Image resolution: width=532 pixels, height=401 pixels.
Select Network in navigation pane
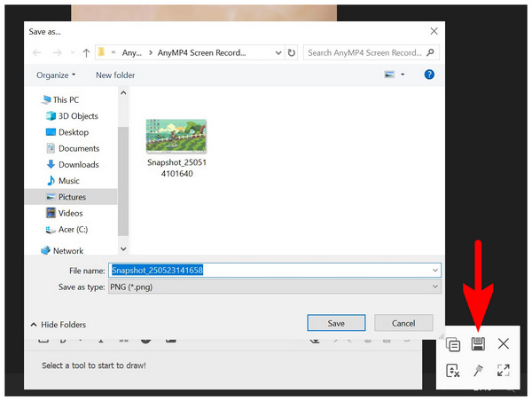[x=62, y=250]
